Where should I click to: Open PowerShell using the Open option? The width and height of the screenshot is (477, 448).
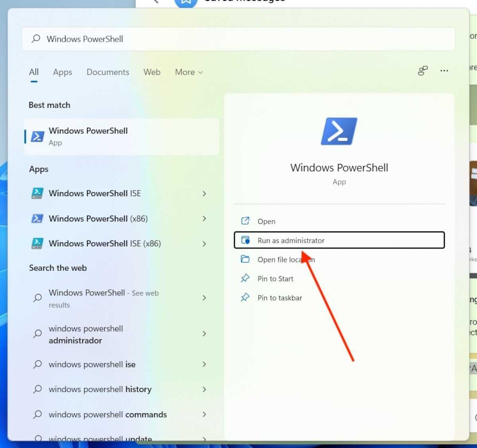coord(266,221)
